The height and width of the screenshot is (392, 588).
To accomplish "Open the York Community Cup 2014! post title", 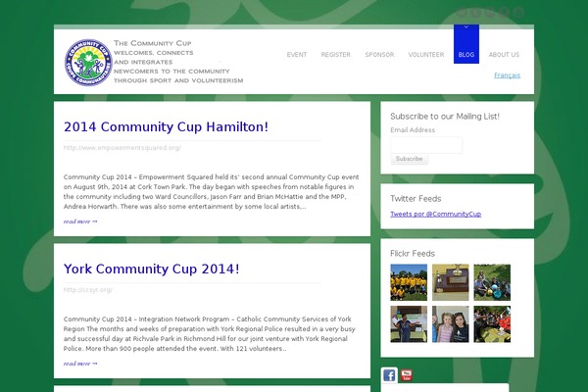I will [x=152, y=269].
